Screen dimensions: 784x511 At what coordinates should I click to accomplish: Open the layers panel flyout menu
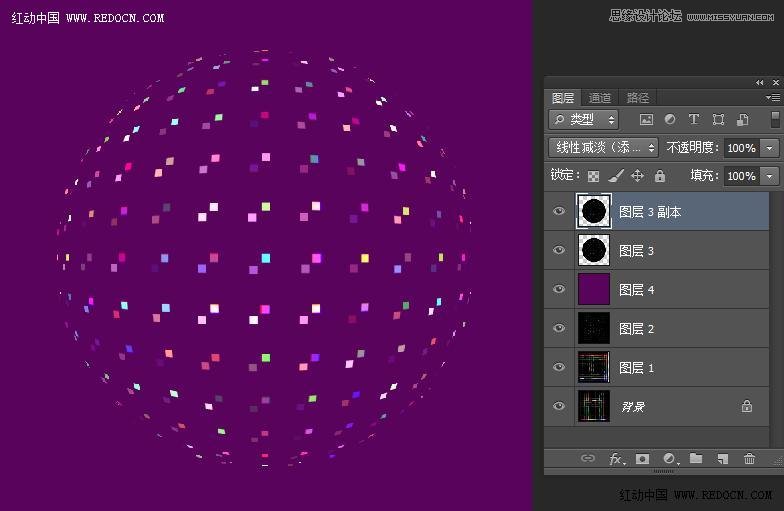(x=773, y=98)
